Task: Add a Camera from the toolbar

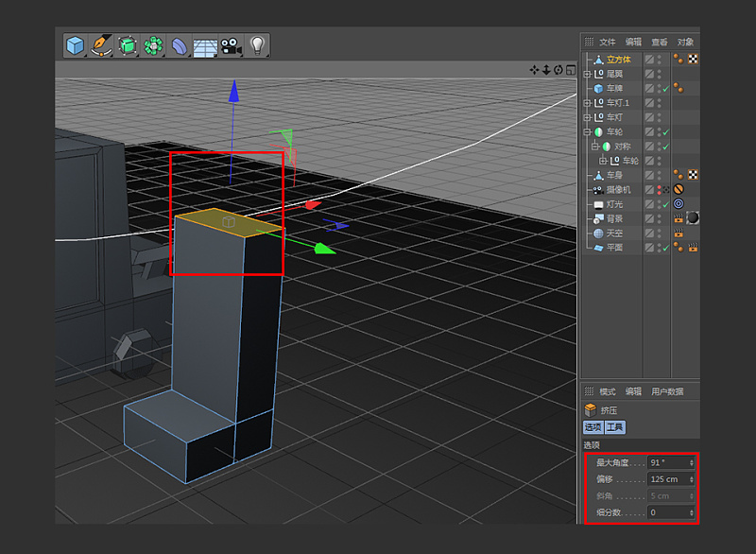Action: coord(231,45)
